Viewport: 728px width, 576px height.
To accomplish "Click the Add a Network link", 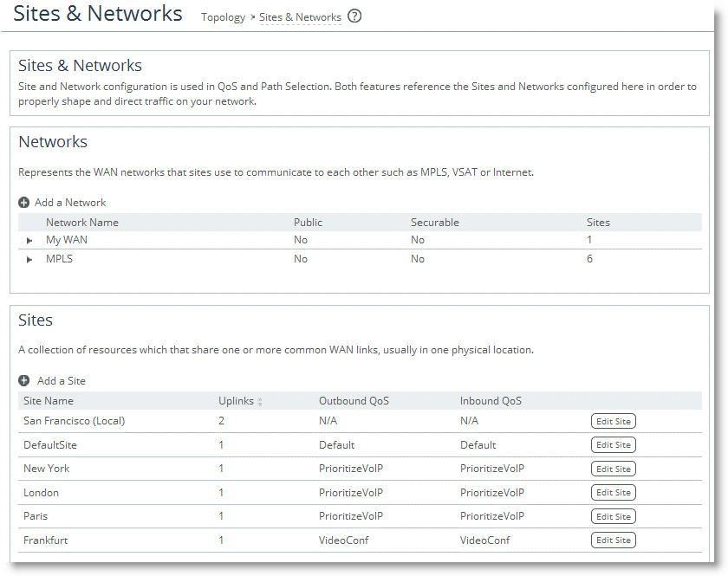I will (x=70, y=203).
